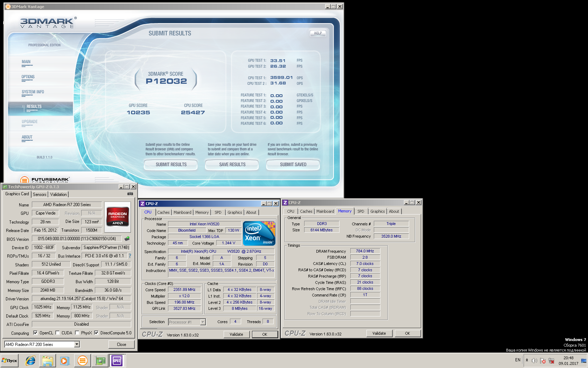Click the GPU-Z screenshot camera icon
This screenshot has width=588, height=368.
(130, 194)
